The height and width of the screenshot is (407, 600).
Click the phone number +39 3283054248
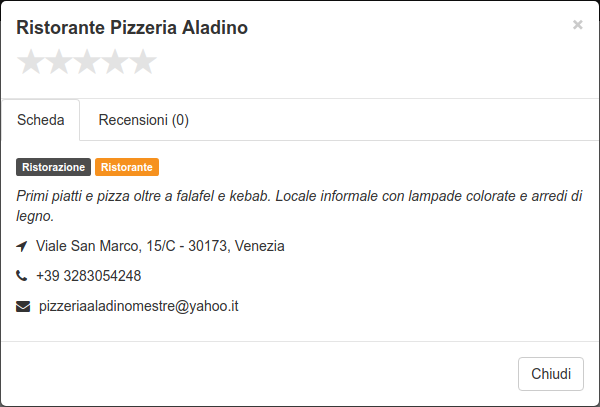[88, 276]
